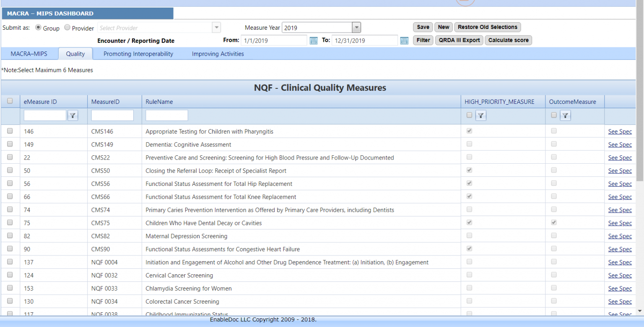Image resolution: width=644 pixels, height=327 pixels.
Task: Toggle the OutcomeMeasure filter checkbox
Action: click(554, 115)
